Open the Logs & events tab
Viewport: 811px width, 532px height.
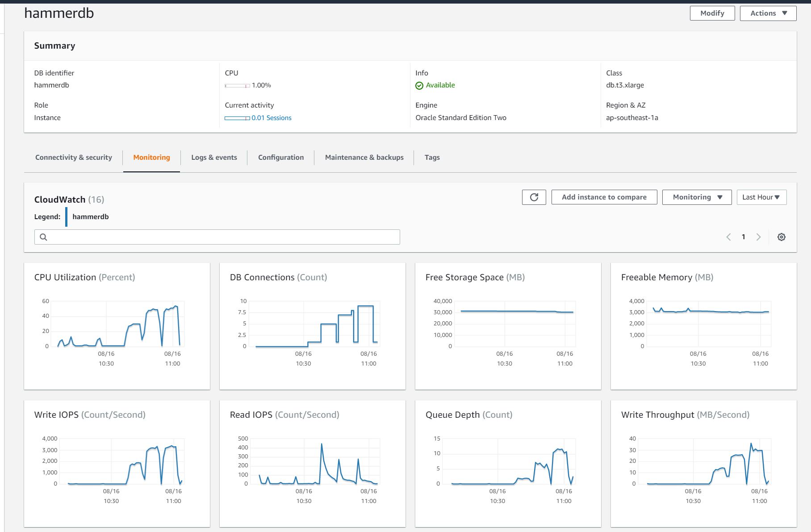pos(214,158)
